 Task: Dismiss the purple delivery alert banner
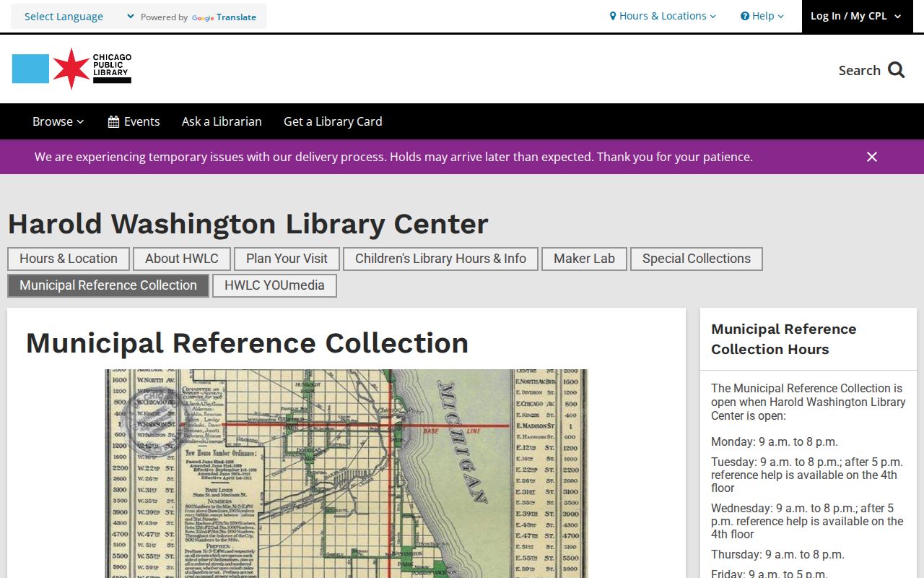872,157
